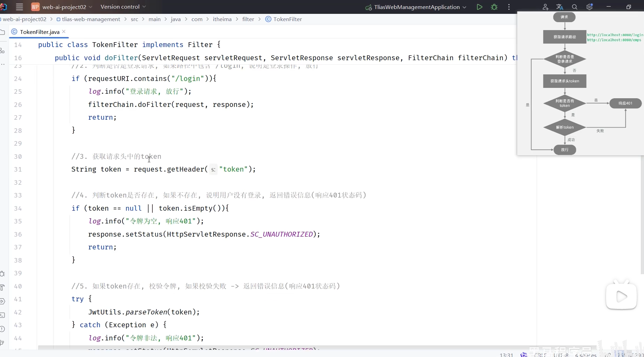Open the Debug tool window icon
644x357 pixels.
(x=2, y=274)
